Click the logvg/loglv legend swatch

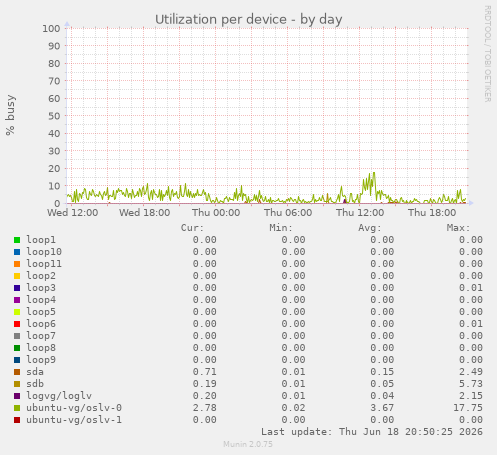click(x=17, y=396)
